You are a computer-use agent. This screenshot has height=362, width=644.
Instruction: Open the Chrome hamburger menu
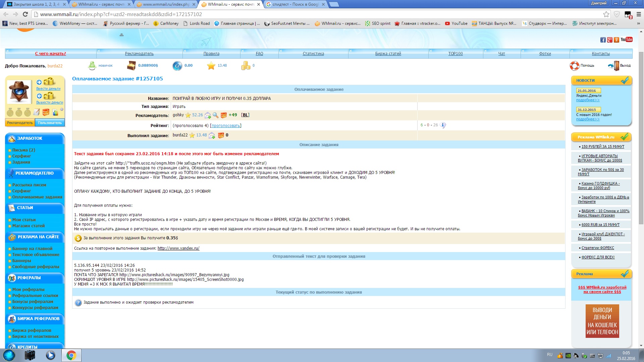(x=639, y=14)
